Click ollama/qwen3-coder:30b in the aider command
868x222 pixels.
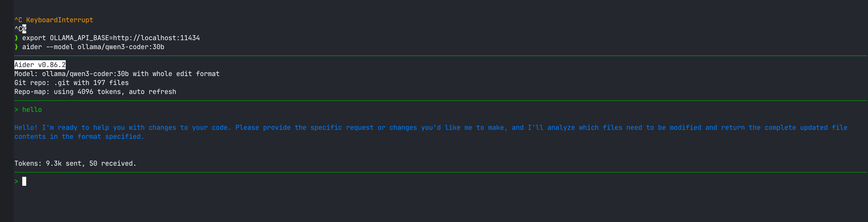[121, 47]
